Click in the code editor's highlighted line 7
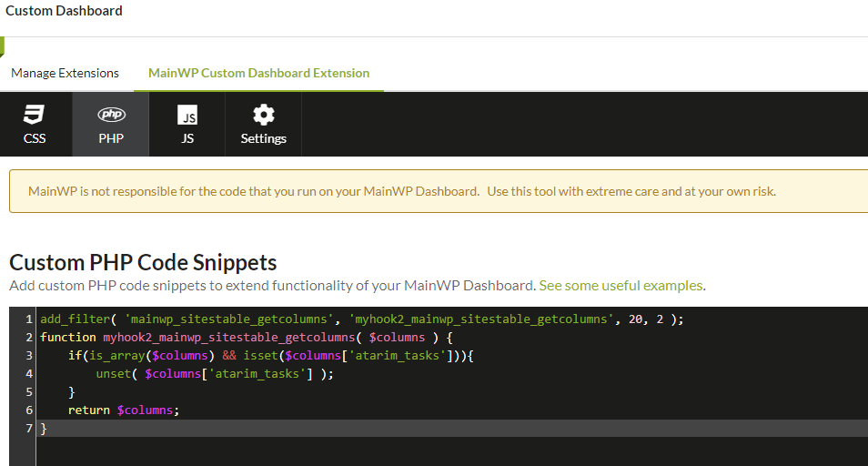The image size is (868, 466). click(x=451, y=429)
